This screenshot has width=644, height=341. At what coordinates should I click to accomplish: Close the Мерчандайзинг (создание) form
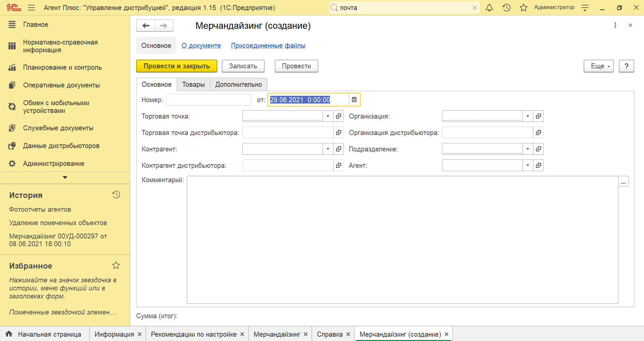pyautogui.click(x=630, y=25)
